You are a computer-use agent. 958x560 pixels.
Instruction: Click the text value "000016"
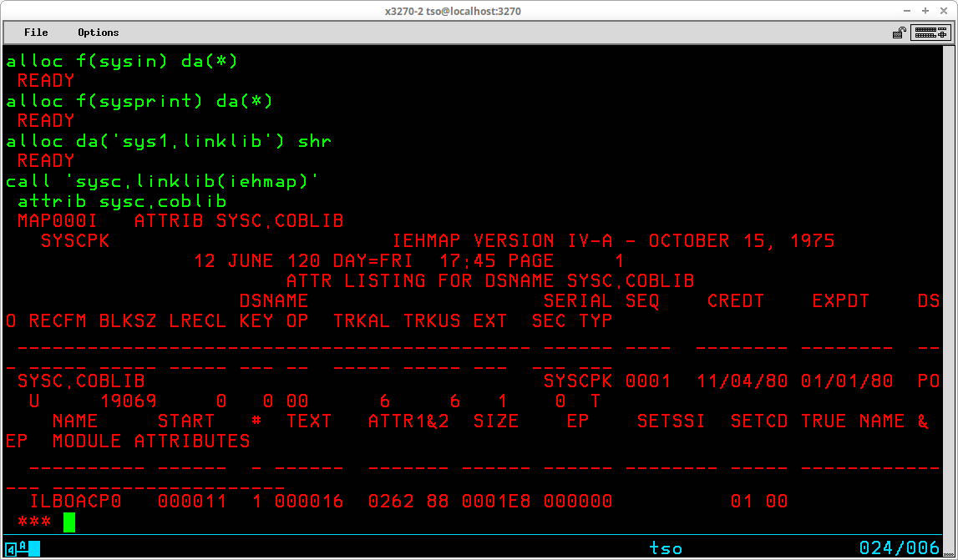[x=309, y=502]
